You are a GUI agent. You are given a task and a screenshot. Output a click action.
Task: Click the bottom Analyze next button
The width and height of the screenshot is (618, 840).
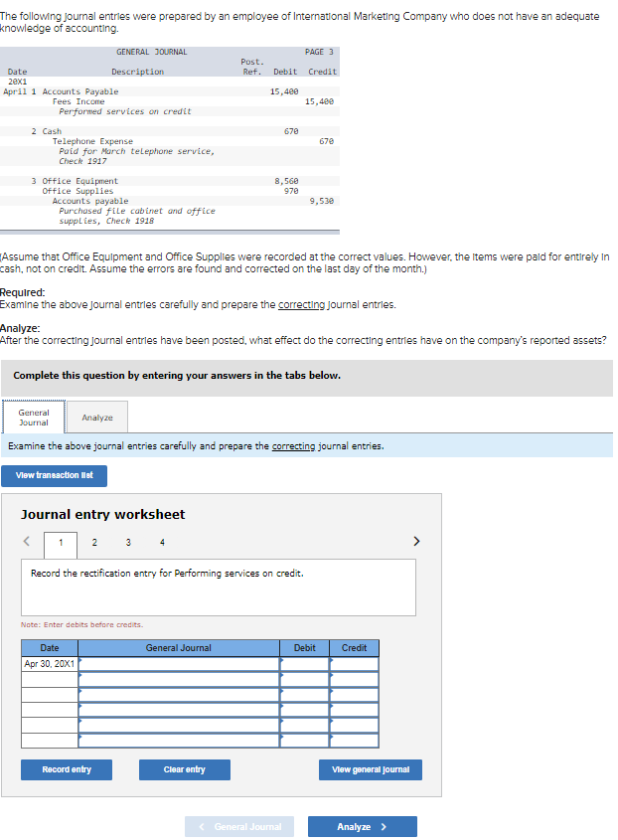pyautogui.click(x=363, y=827)
